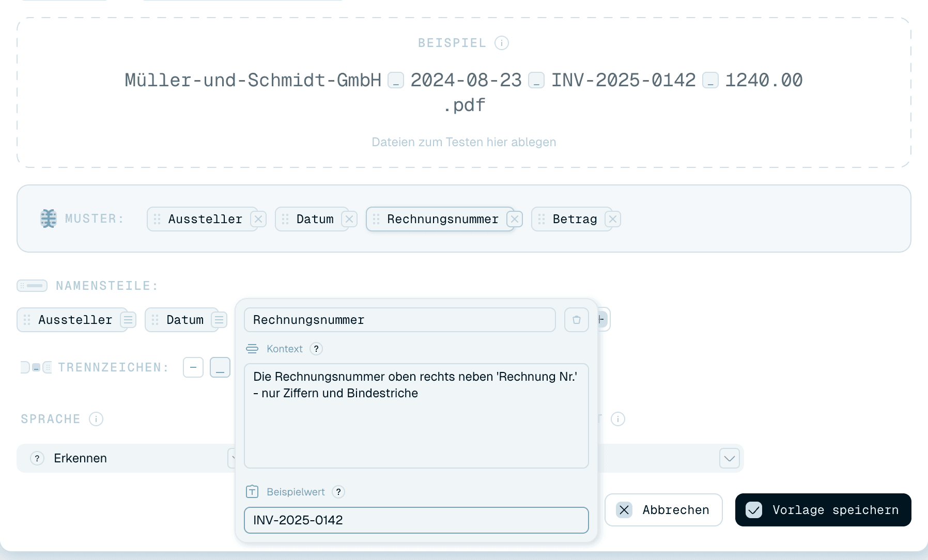Open the Aussteller name part options menu
Image resolution: width=928 pixels, height=560 pixels.
128,320
